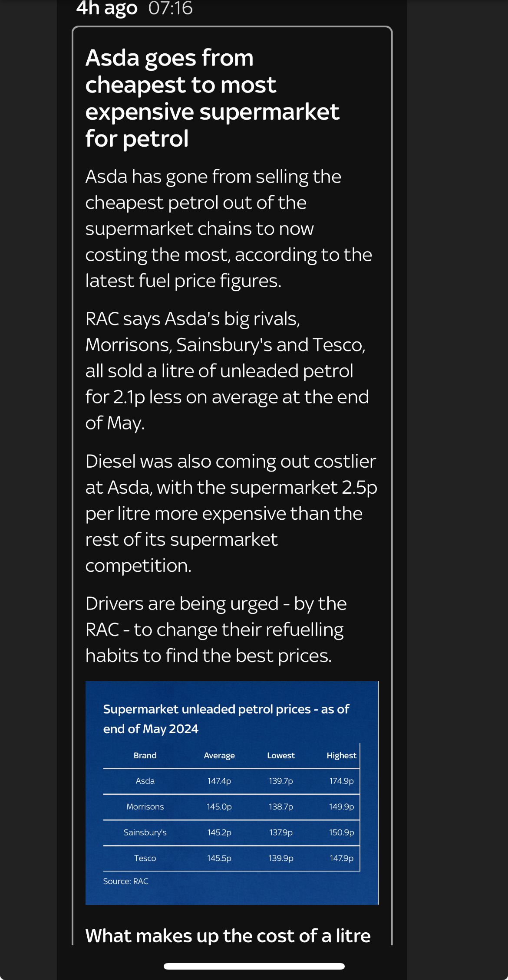Image resolution: width=508 pixels, height=980 pixels.
Task: Select the Asda row label in table
Action: 145,781
